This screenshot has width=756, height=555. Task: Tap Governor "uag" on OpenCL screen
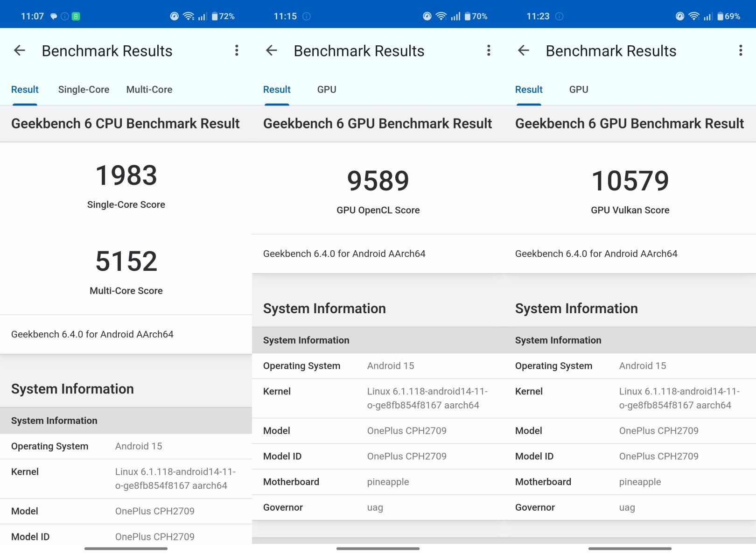pyautogui.click(x=375, y=507)
